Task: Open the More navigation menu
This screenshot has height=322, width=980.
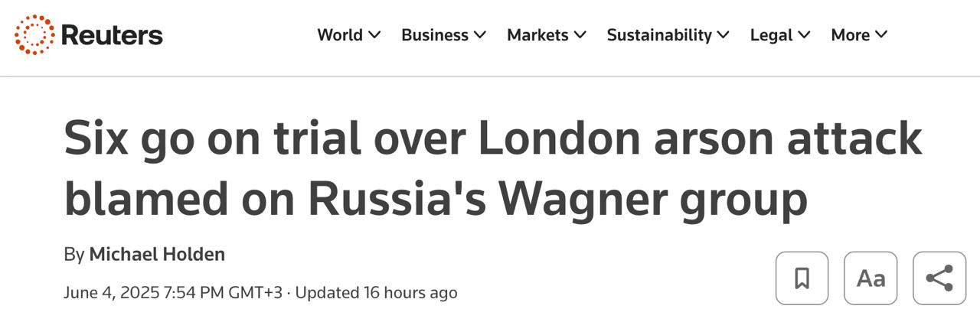Action: tap(850, 35)
